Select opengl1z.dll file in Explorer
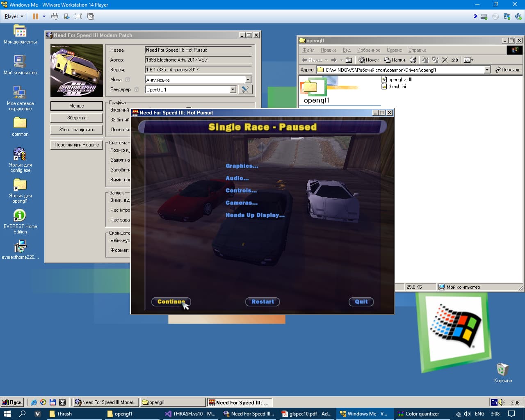 point(397,80)
